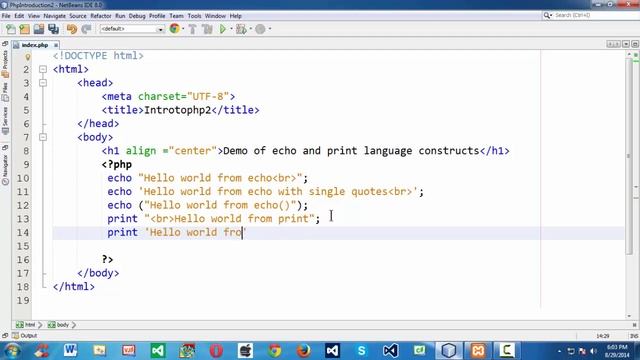This screenshot has height=360, width=640.
Task: Click the maximize editor window button
Action: pyautogui.click(x=635, y=44)
